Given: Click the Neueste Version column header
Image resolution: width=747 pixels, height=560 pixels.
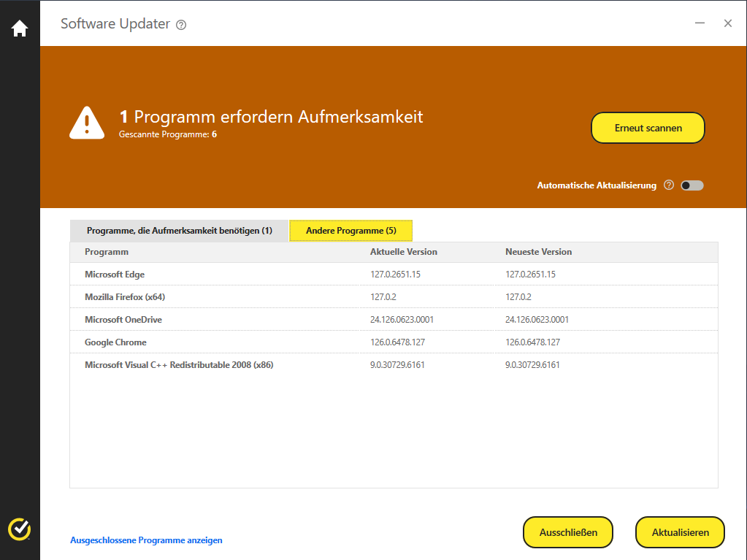Looking at the screenshot, I should [537, 251].
